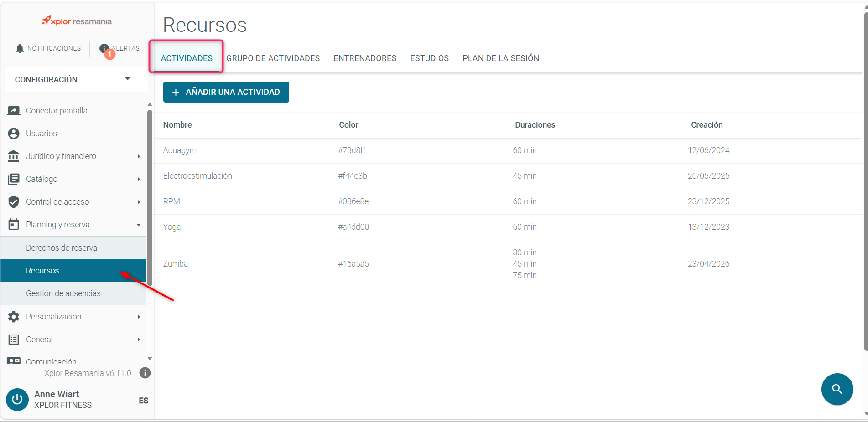
Task: Switch language with the ES selector
Action: [144, 401]
